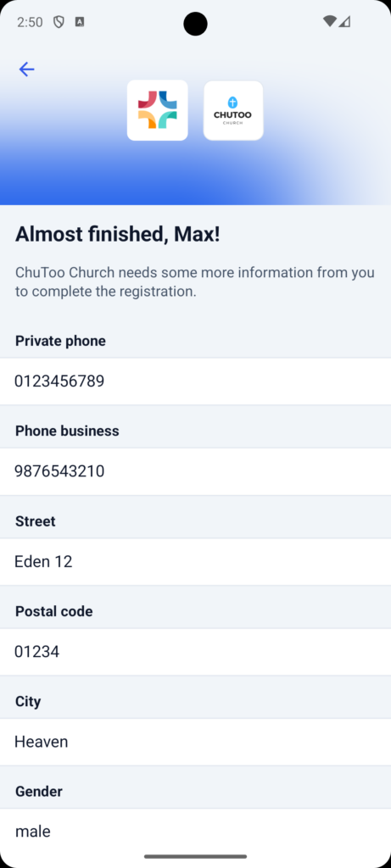Edit the Private phone field 0123456789

click(195, 381)
